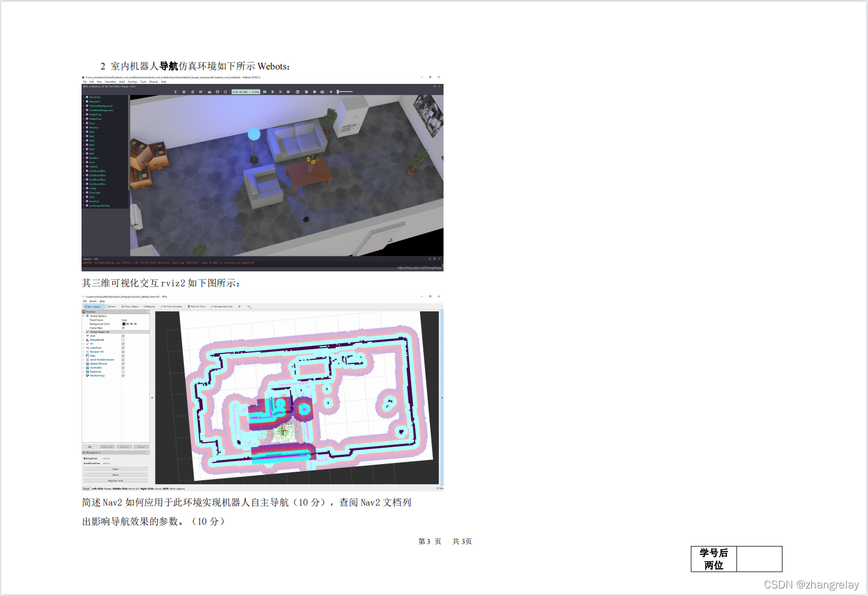Click the Webots rewind simulation button
Image resolution: width=868 pixels, height=596 pixels.
pos(265,91)
